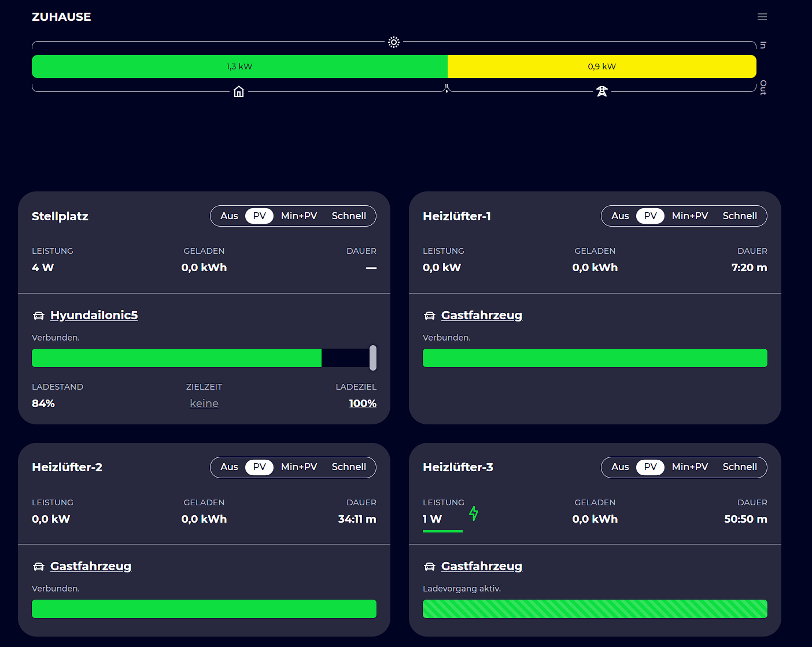This screenshot has height=647, width=812.
Task: Click the Heizlüfter-3 card title
Action: point(458,467)
